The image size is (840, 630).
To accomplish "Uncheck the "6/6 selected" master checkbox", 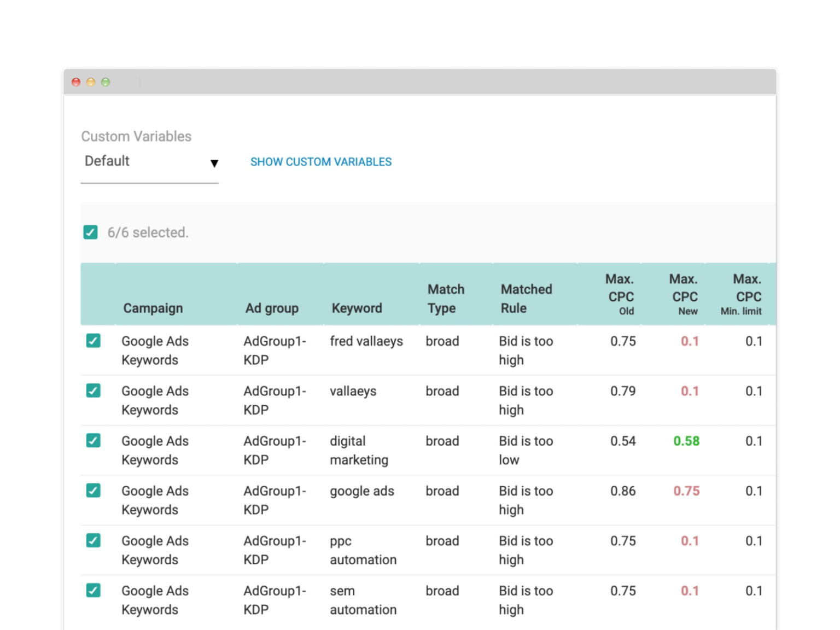I will 91,232.
